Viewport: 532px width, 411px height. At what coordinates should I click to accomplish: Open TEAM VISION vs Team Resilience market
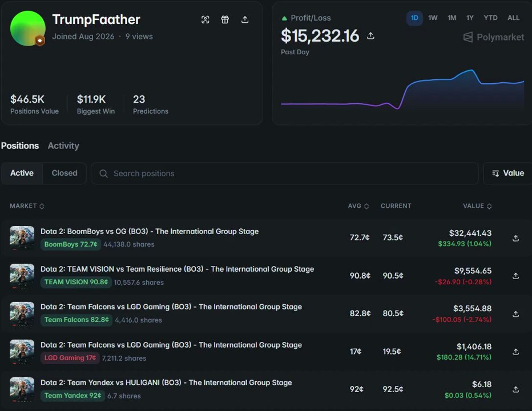[x=178, y=269]
